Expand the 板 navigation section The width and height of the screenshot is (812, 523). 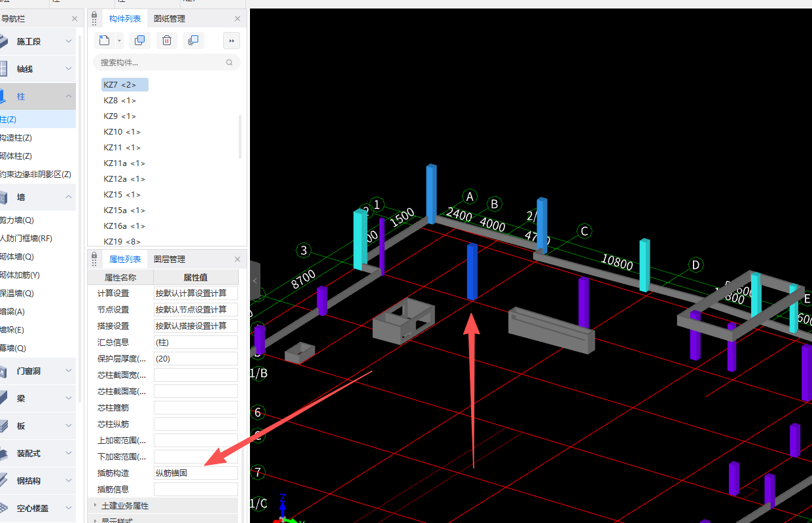tap(69, 426)
